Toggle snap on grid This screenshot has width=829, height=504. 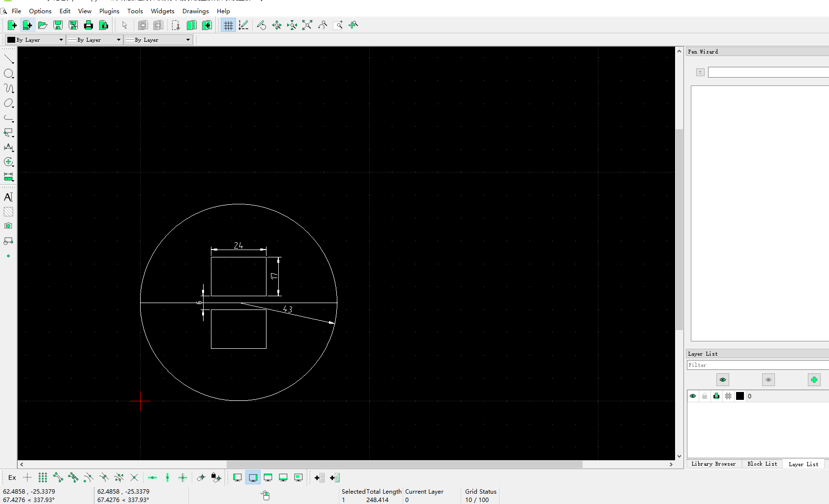pos(43,477)
